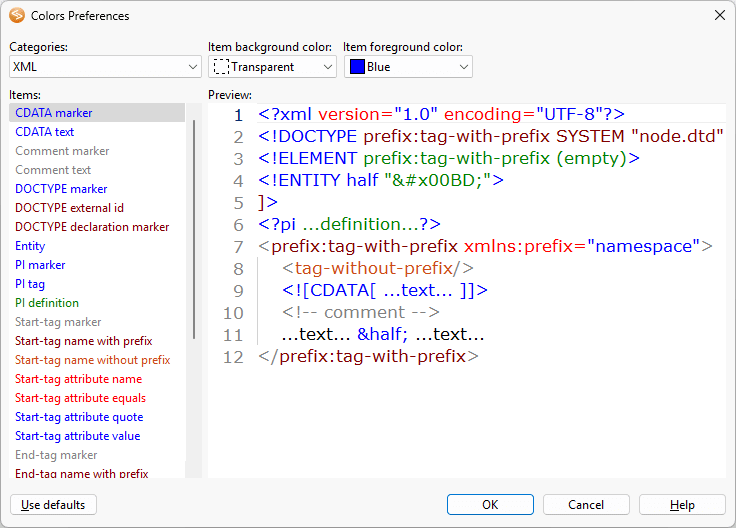Click the Blue foreground color swatch

[x=357, y=67]
